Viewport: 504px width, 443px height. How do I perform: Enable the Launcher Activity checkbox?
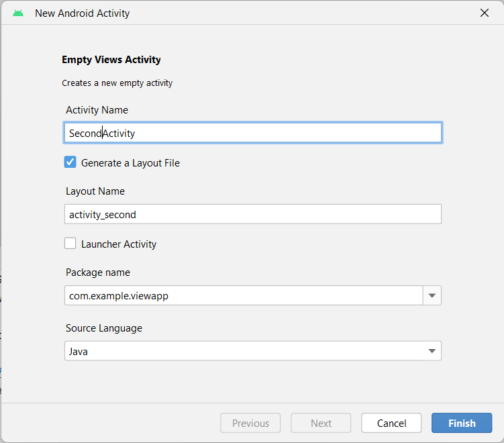tap(70, 244)
